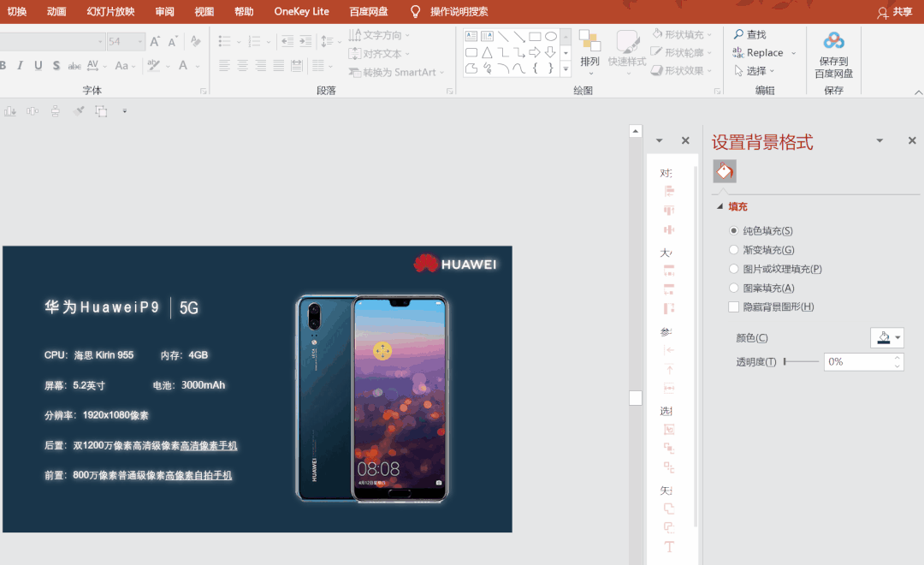924x565 pixels.
Task: Click 转换为 SmartArt button
Action: [395, 72]
